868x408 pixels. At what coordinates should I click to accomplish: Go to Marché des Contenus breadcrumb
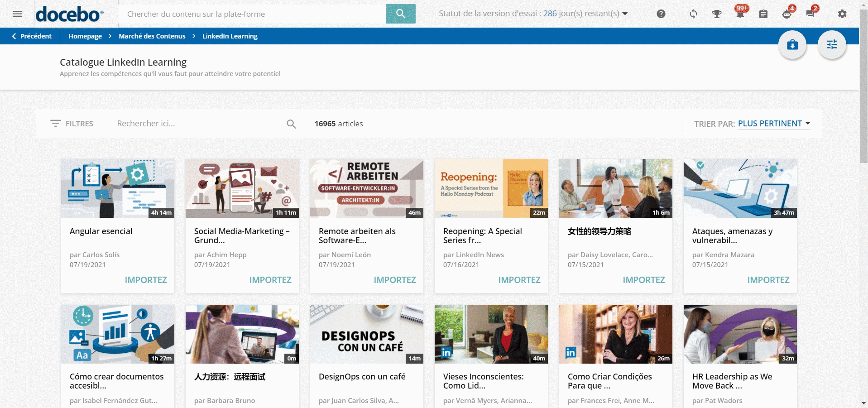coord(152,36)
